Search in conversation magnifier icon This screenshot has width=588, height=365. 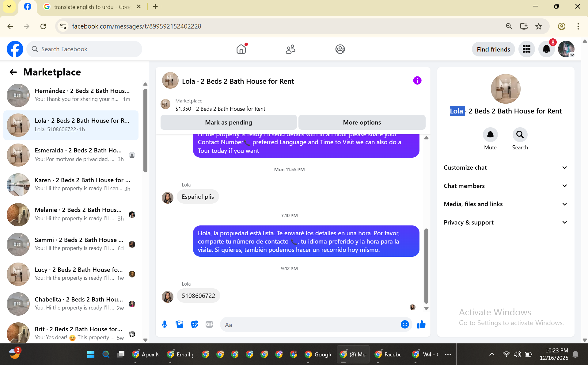520,135
